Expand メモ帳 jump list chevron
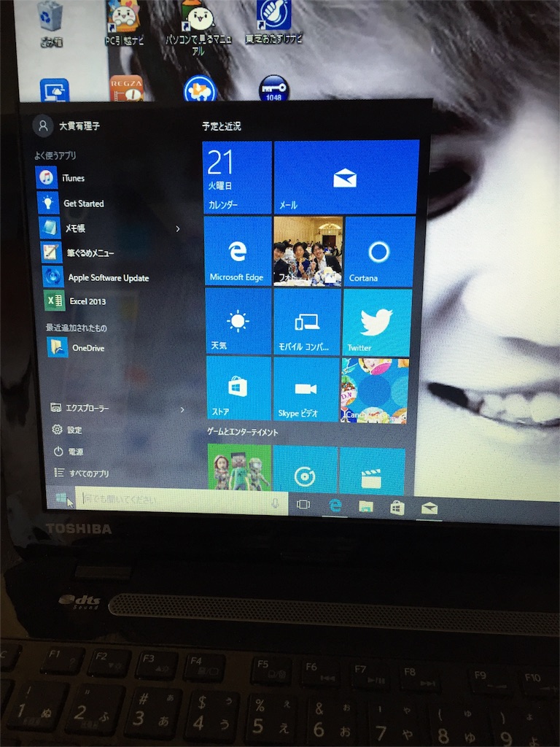Viewport: 560px width, 747px height. pos(178,229)
